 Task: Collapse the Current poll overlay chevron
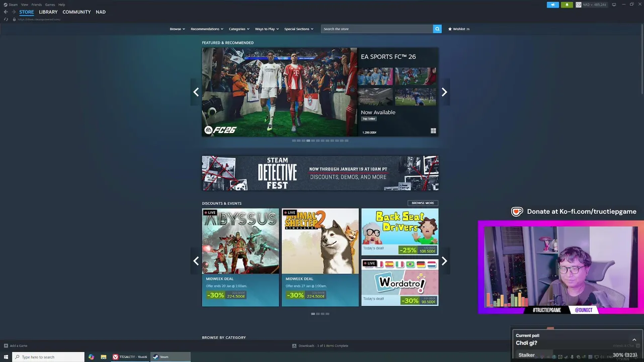(634, 340)
